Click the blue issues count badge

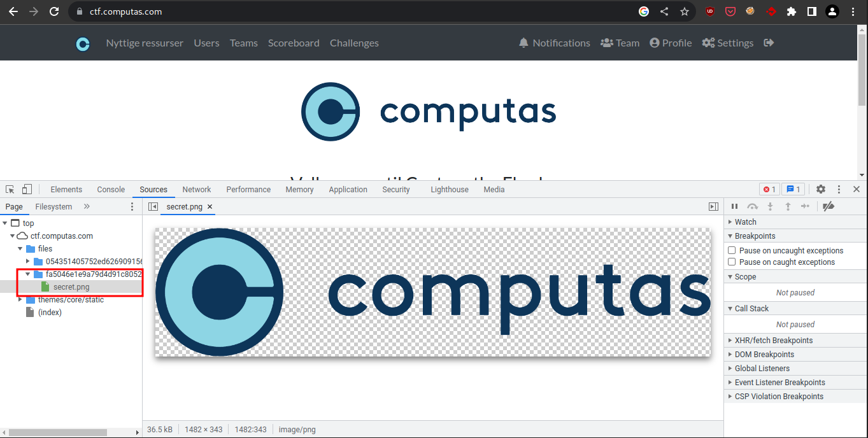pos(793,189)
